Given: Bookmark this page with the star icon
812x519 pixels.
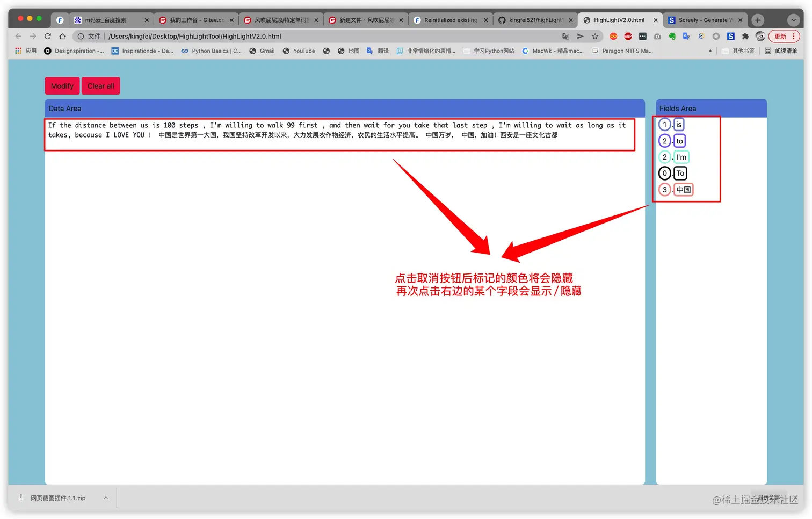Looking at the screenshot, I should pyautogui.click(x=595, y=36).
